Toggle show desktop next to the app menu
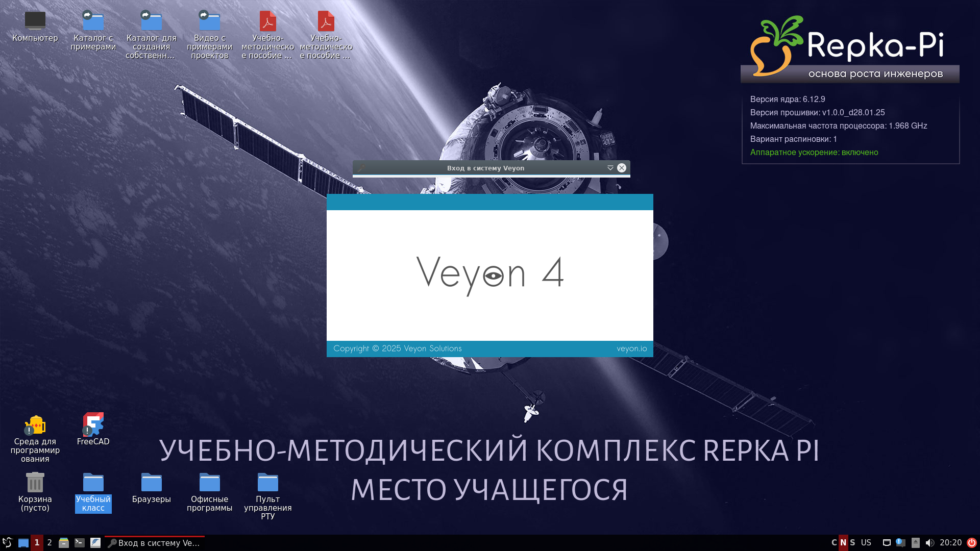 [23, 543]
